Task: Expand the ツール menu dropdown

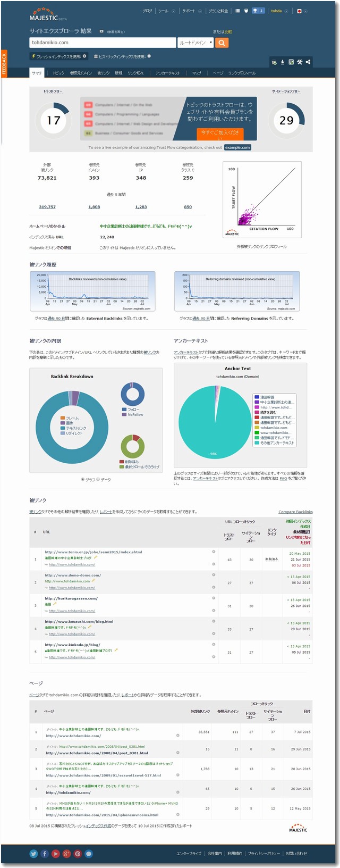Action: pyautogui.click(x=173, y=11)
